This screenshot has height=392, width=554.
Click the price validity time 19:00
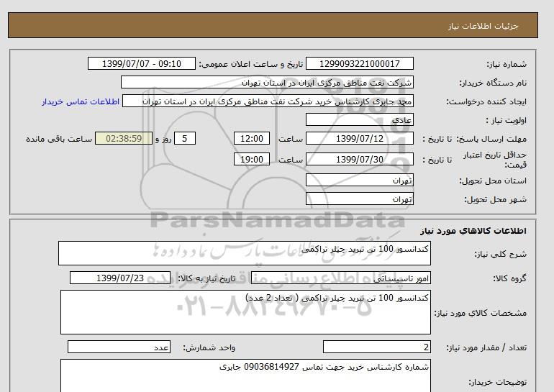252,159
